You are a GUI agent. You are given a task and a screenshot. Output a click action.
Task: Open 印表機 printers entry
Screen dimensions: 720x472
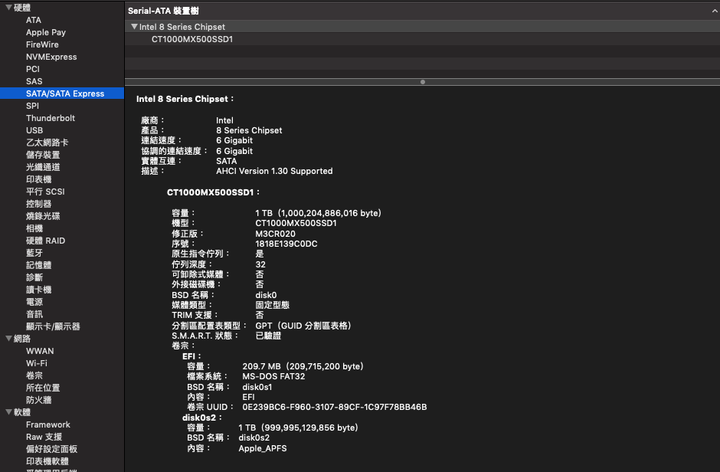(x=39, y=180)
